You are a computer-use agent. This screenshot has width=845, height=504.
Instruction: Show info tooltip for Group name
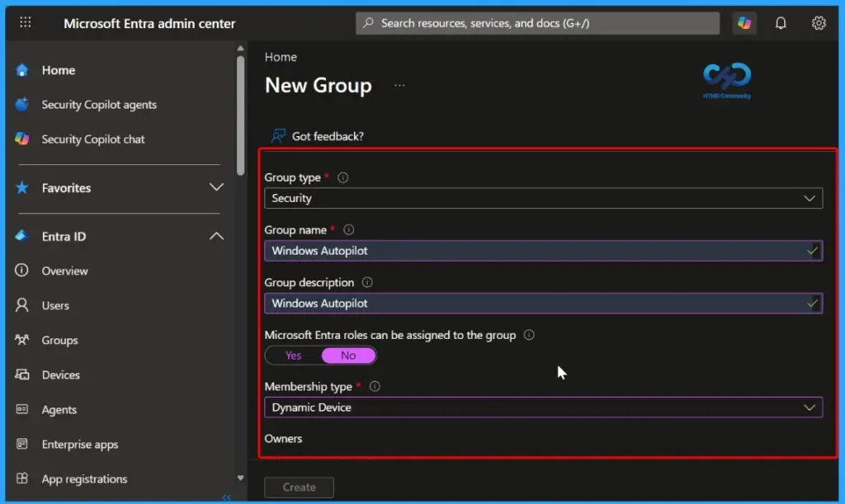tap(349, 230)
